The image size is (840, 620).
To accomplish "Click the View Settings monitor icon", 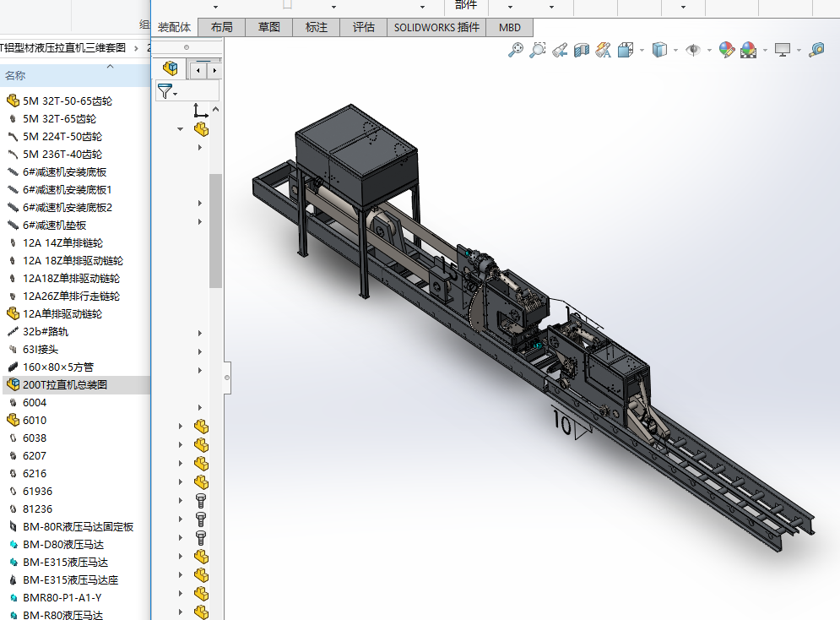I will pyautogui.click(x=783, y=51).
